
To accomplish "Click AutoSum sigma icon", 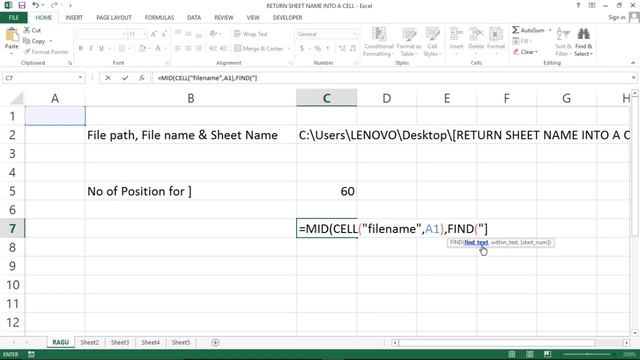I will pyautogui.click(x=516, y=30).
